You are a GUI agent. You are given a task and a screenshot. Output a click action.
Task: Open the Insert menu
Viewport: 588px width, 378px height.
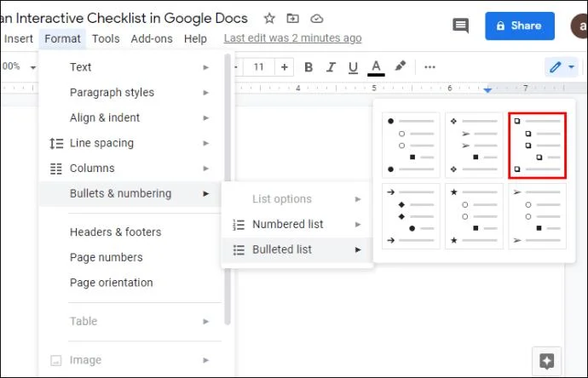point(19,38)
